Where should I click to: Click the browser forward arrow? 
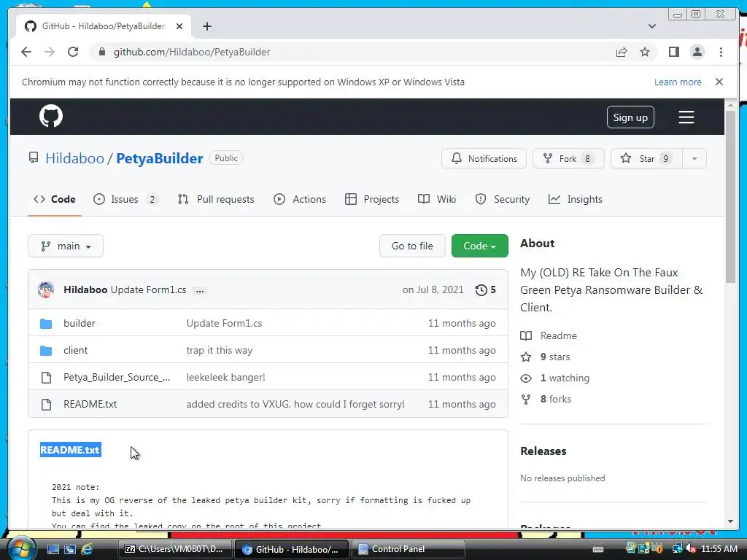pos(50,52)
